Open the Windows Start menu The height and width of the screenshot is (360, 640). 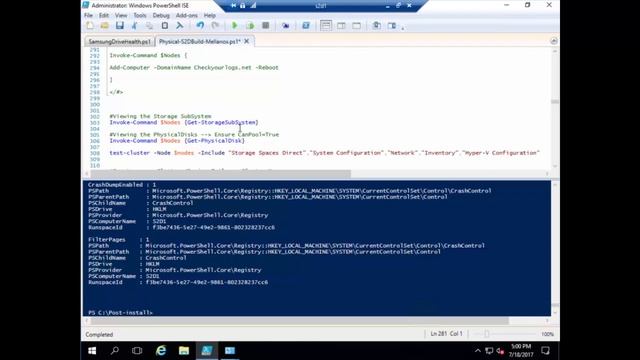pos(92,351)
